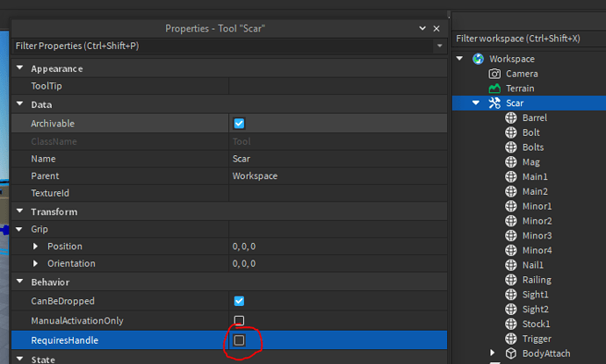
Task: Disable the CanBeDropped checkbox
Action: click(239, 301)
